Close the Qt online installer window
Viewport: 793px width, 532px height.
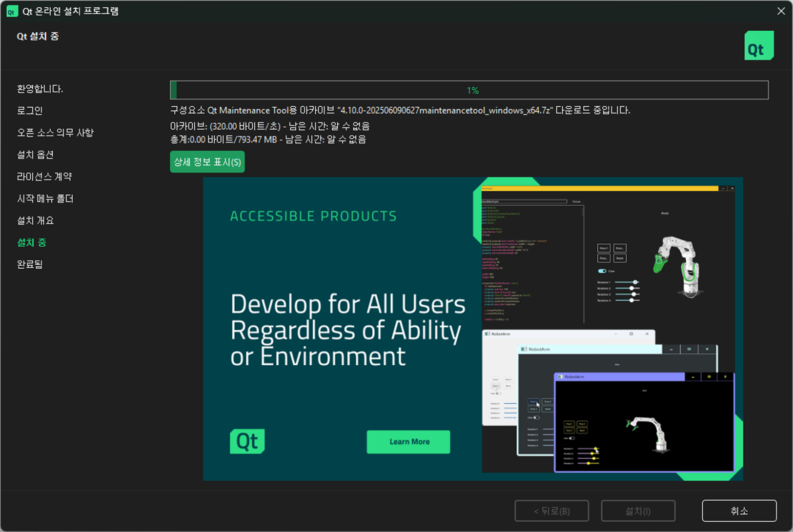pos(781,11)
